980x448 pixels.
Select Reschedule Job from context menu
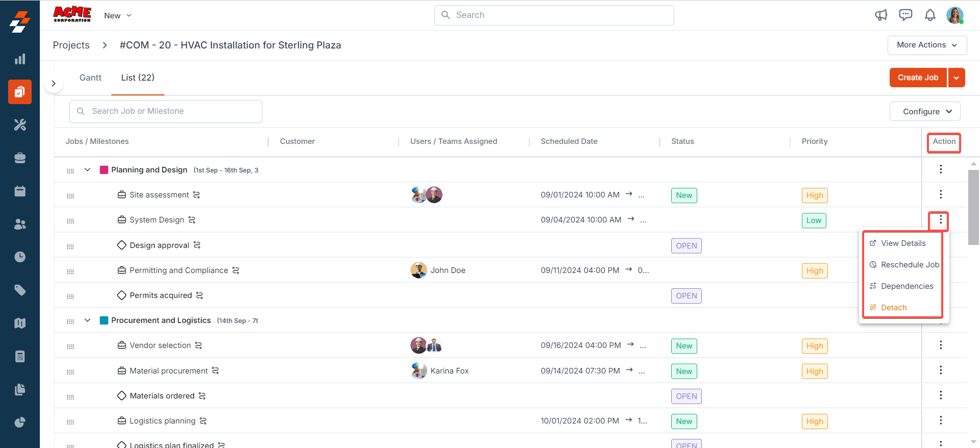tap(910, 265)
